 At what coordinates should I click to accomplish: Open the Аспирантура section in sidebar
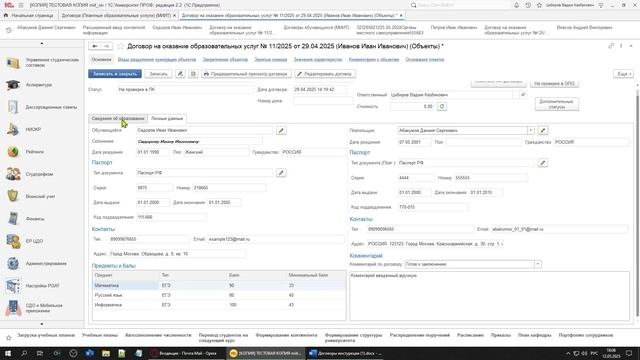point(39,85)
